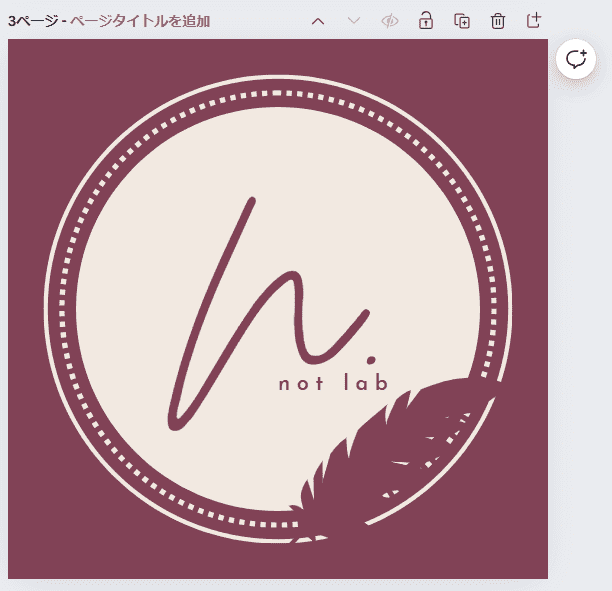
Task: Click the 'ページタイトルを追加' page title field
Action: pyautogui.click(x=140, y=21)
